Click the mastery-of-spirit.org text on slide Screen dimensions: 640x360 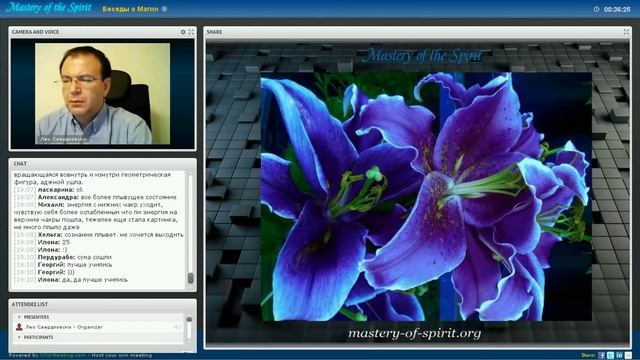[x=414, y=333]
